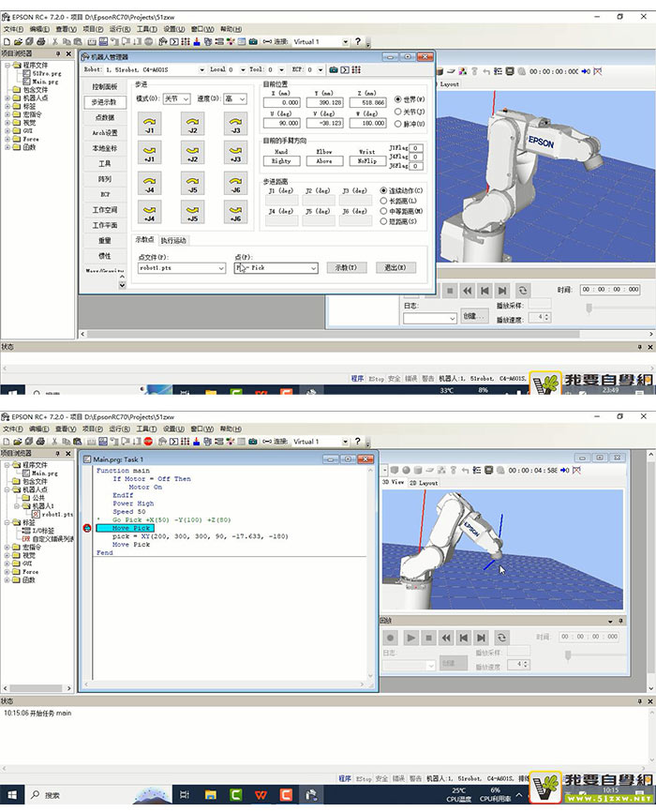Open the 工作空间 side tab

105,210
